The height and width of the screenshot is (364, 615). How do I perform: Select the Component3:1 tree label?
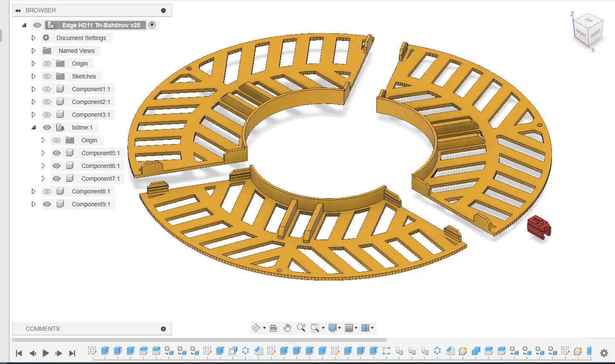click(91, 115)
